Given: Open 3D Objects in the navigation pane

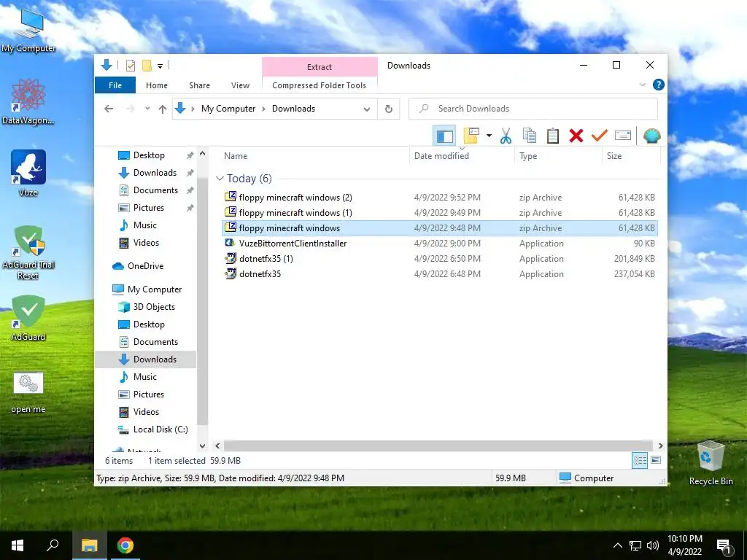Looking at the screenshot, I should 154,307.
